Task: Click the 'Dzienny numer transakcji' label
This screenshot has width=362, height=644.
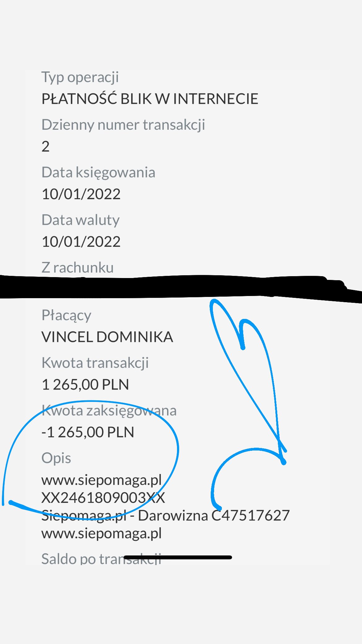Action: coord(123,125)
